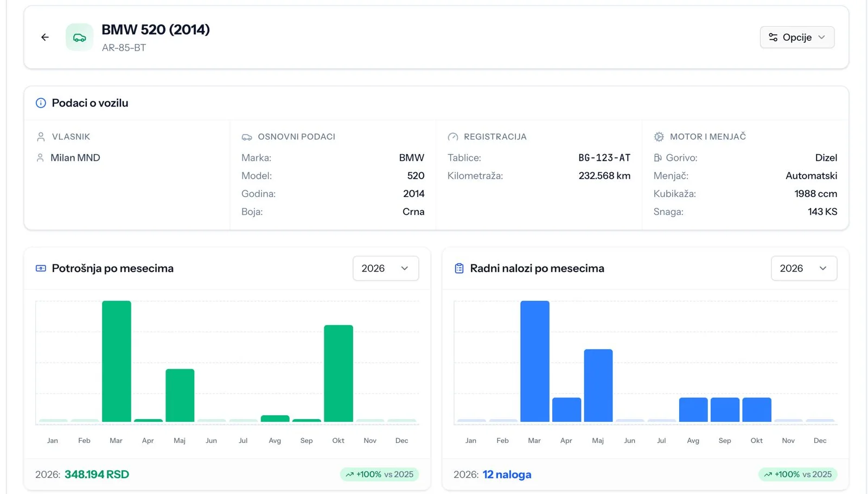Select the blue Maj bar in Radni nalozi chart
Viewport: 868px width, 494px height.
[598, 385]
